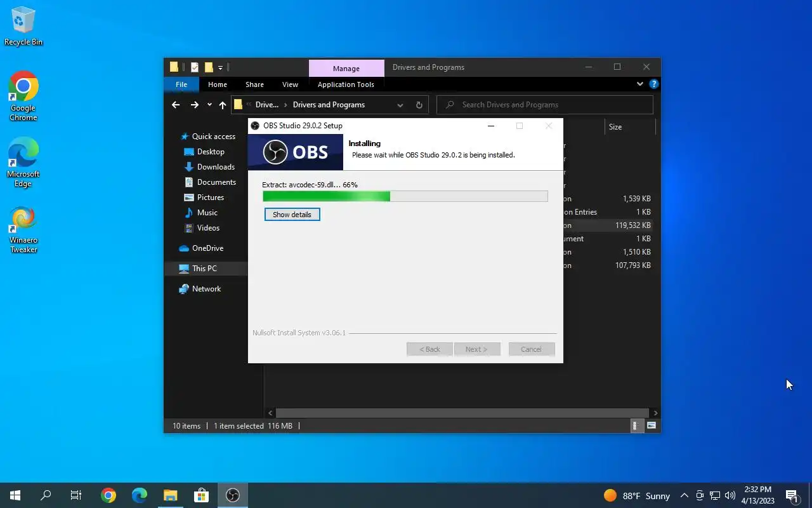
Task: Select the file sized 107,793 KB
Action: [x=632, y=265]
